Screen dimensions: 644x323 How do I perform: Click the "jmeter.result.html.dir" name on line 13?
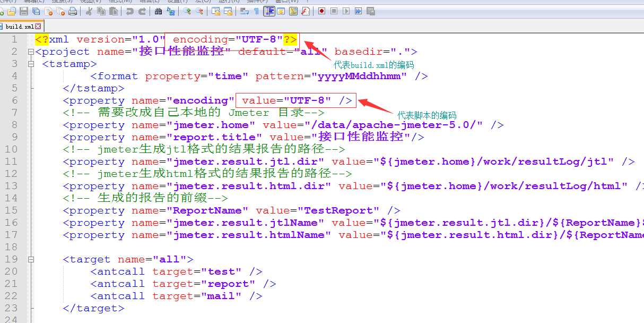[x=249, y=186]
